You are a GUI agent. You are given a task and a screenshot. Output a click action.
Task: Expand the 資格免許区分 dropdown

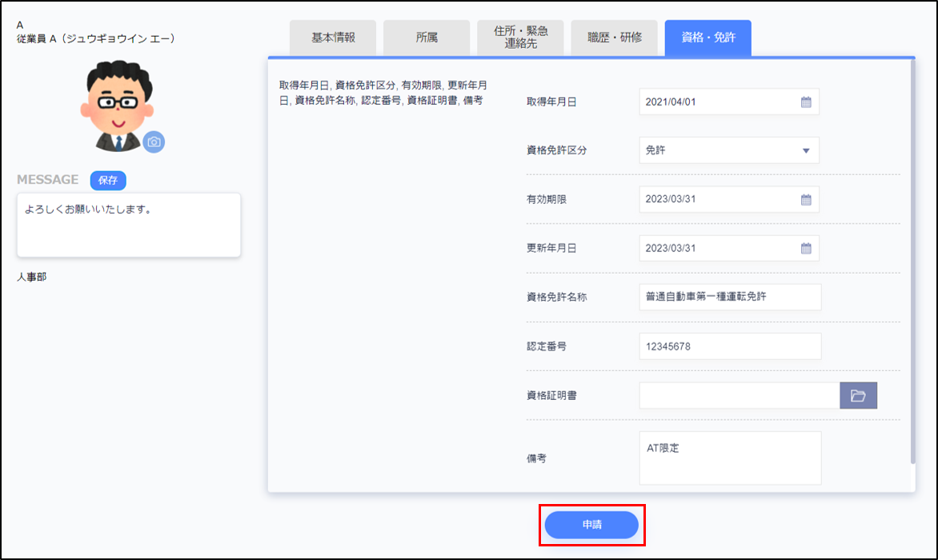pos(805,150)
